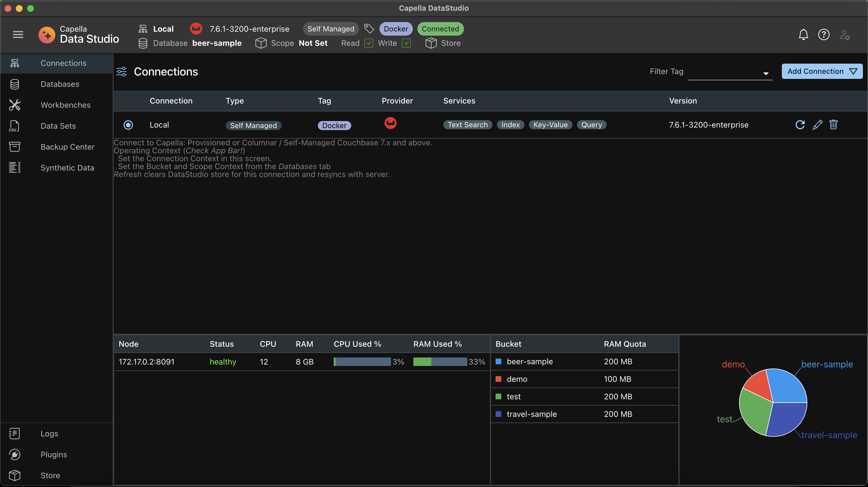
Task: Edit the Local connection with pencil icon
Action: tap(817, 125)
